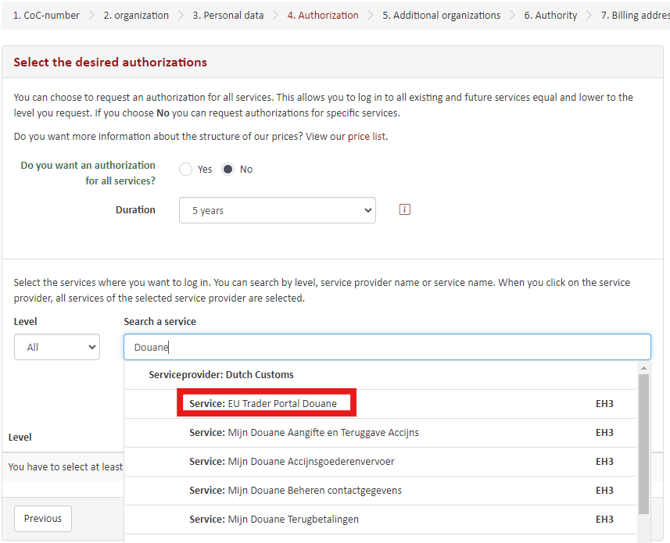Go to step 2. organization

[x=136, y=15]
